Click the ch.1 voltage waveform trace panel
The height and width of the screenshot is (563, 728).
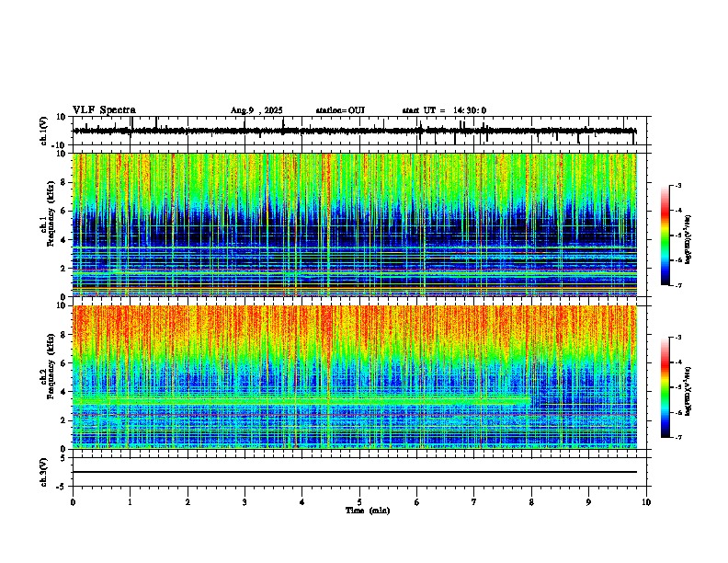359,131
